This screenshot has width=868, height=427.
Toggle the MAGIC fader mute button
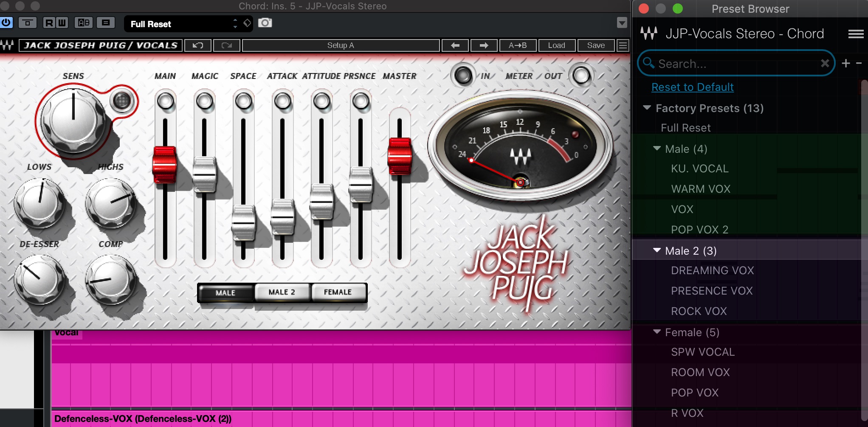[205, 101]
